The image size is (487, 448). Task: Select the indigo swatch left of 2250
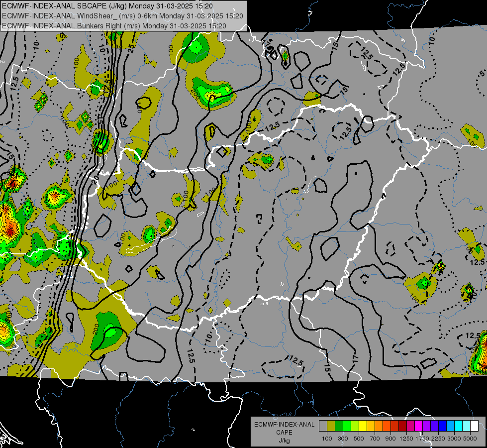[434, 426]
